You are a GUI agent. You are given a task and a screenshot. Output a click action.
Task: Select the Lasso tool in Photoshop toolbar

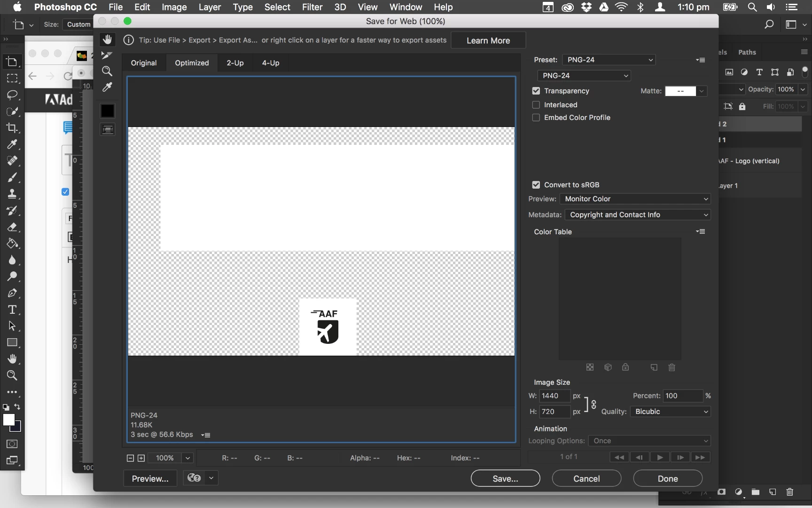pyautogui.click(x=12, y=95)
